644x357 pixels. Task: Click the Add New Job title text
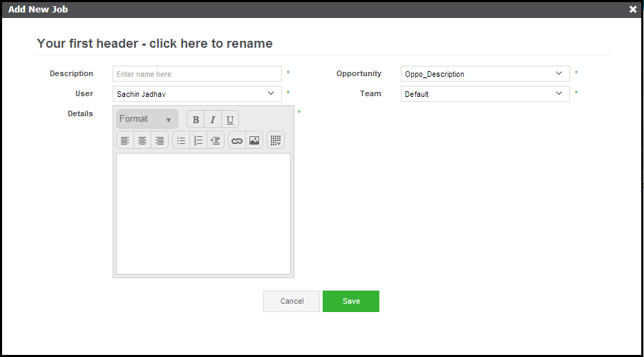click(38, 9)
